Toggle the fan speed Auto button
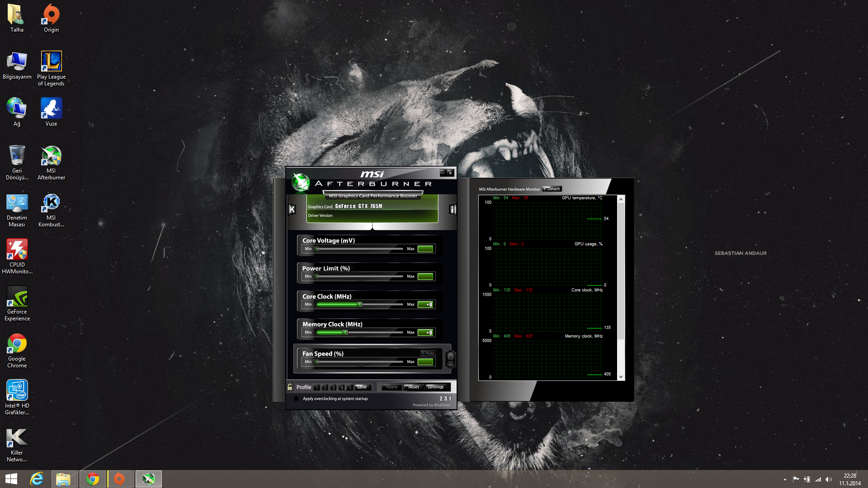This screenshot has height=488, width=868. [428, 353]
